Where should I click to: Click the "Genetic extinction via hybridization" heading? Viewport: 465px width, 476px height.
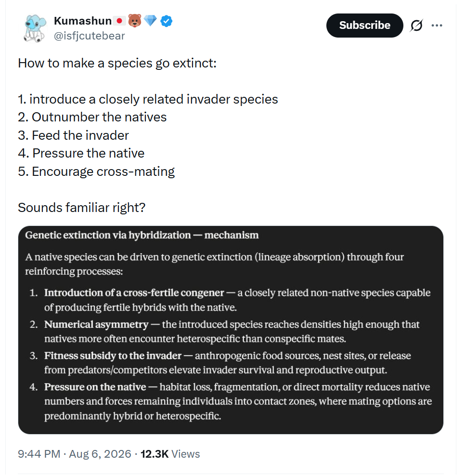point(108,235)
